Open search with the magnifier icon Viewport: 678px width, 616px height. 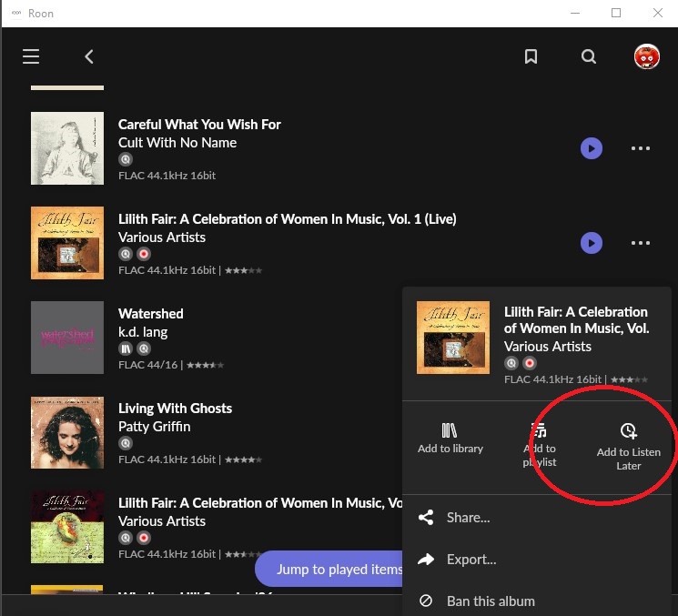coord(589,56)
